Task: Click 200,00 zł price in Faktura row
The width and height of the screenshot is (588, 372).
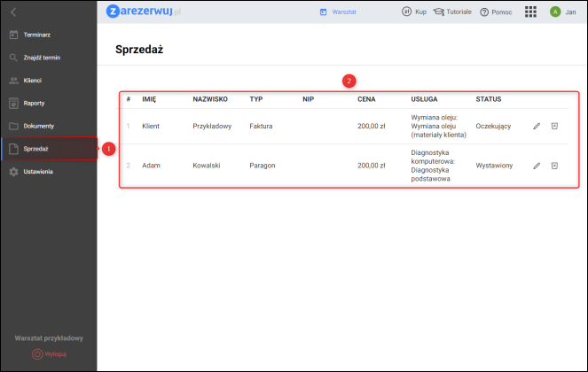Action: pyautogui.click(x=372, y=127)
